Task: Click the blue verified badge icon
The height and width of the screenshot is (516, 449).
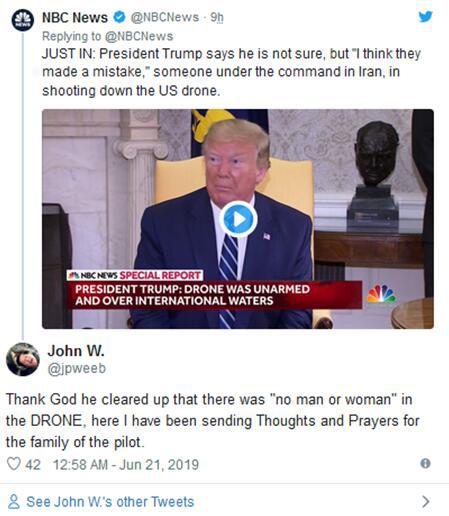Action: [119, 17]
